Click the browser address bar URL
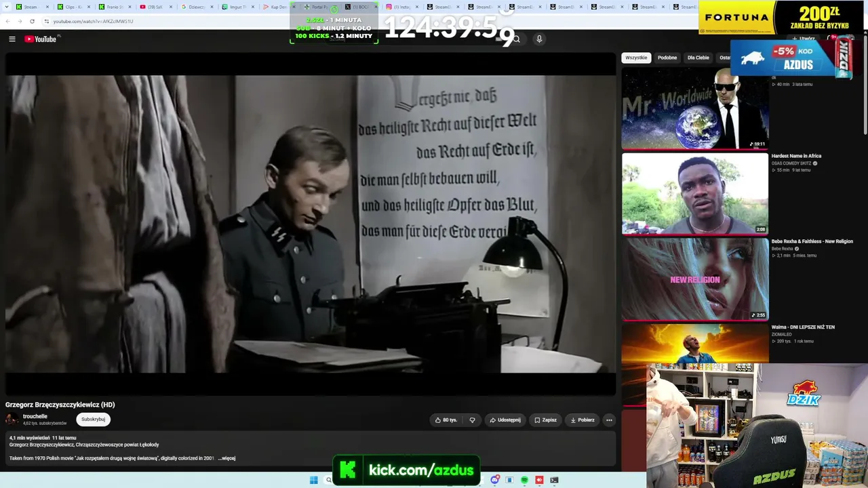868x488 pixels. click(x=93, y=21)
